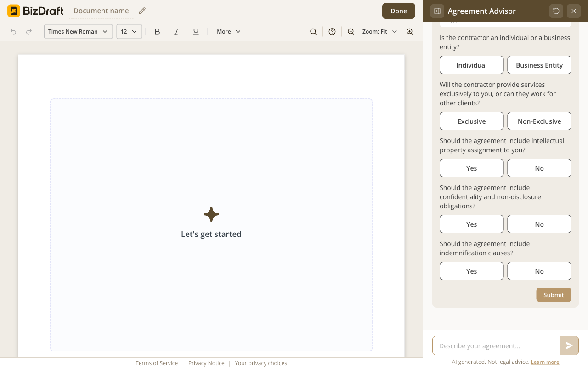Click the Document name field
Viewport: 588px width, 368px height.
point(101,11)
